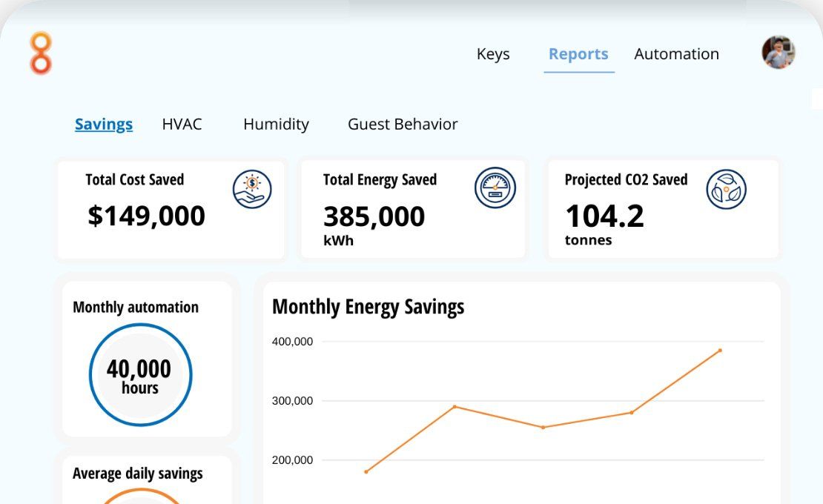Click the 40,000 hours automation ring
The width and height of the screenshot is (823, 504).
point(140,374)
